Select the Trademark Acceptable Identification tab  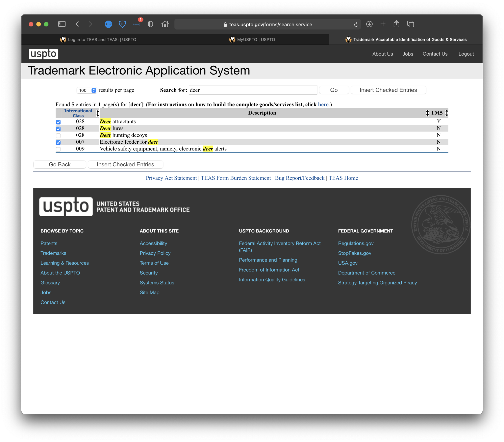point(406,39)
